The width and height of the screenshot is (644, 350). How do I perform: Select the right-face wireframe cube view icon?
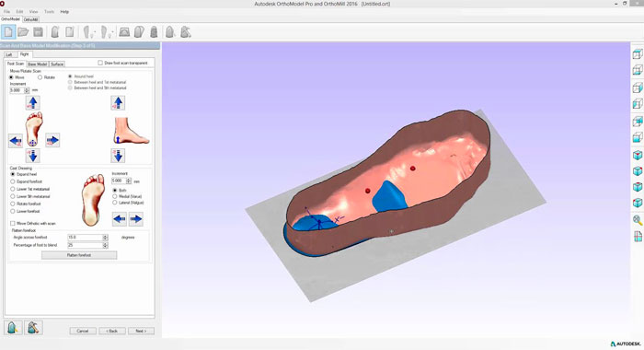pos(638,87)
